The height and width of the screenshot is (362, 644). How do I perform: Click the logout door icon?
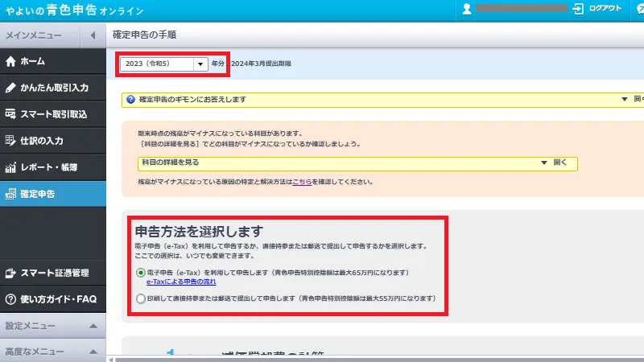[x=578, y=9]
